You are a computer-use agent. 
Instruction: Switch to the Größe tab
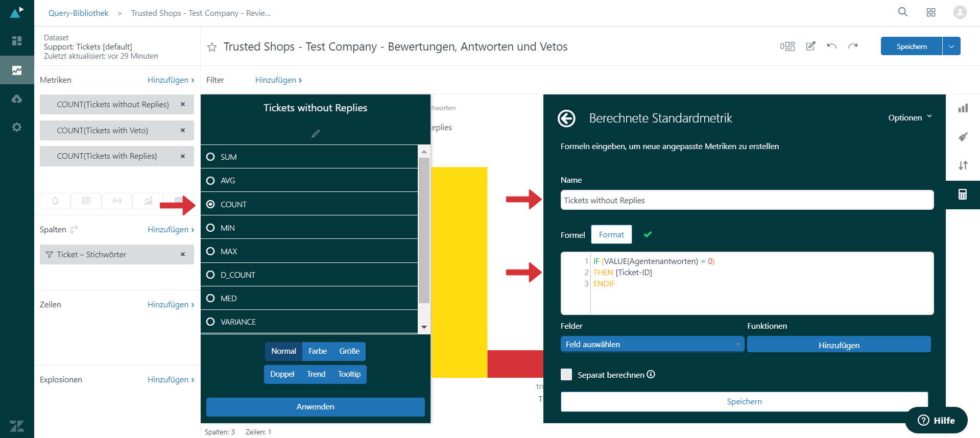tap(349, 351)
